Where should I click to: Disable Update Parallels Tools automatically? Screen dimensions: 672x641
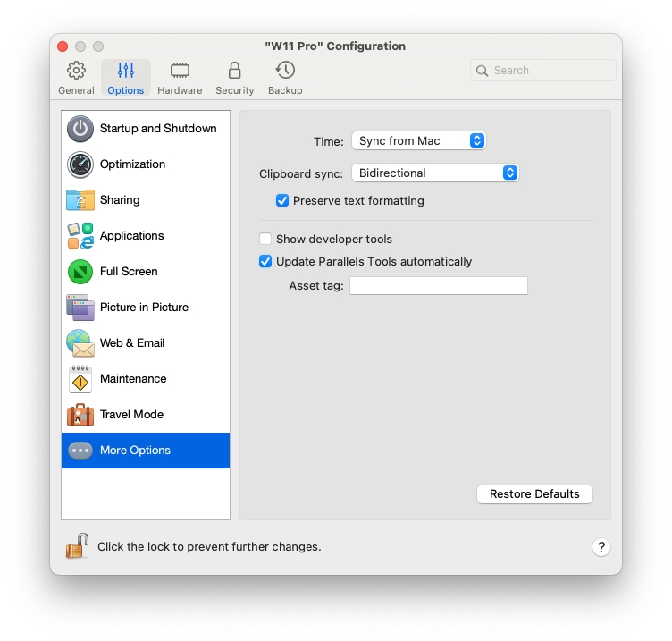(265, 262)
